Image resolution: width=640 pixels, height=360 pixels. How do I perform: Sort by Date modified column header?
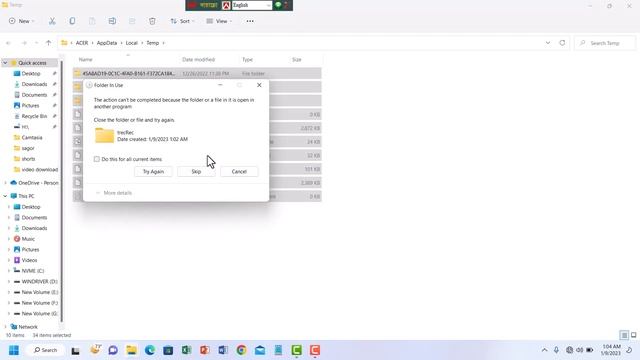point(198,60)
